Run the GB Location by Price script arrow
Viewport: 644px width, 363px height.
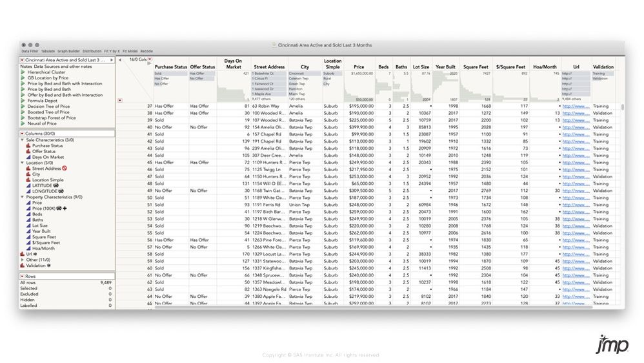point(23,78)
